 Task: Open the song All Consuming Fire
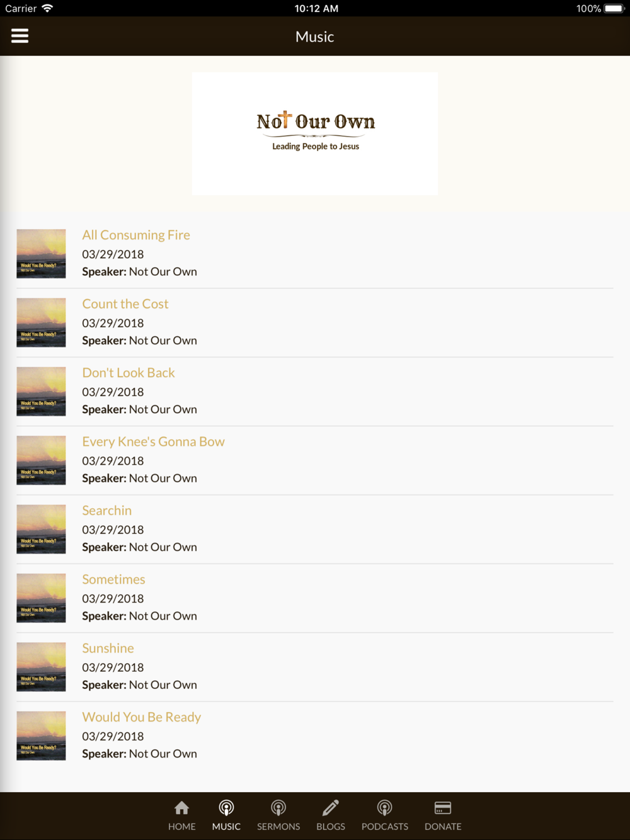pos(136,235)
